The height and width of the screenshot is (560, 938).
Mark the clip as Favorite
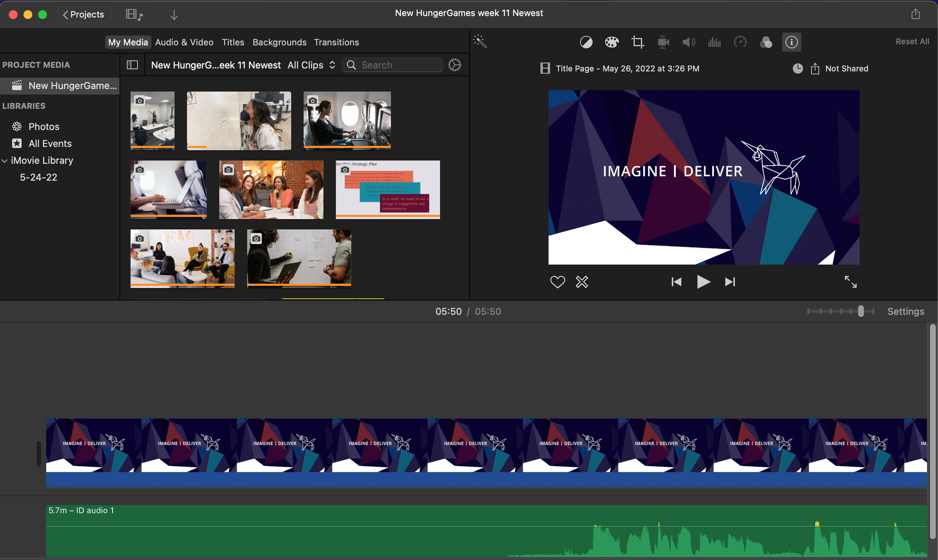point(557,282)
